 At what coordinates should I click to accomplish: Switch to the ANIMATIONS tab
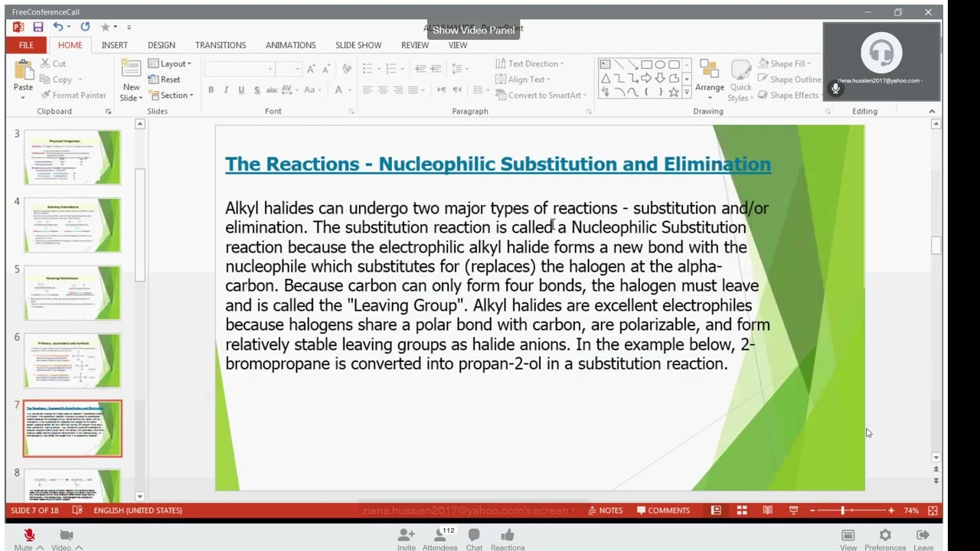290,45
